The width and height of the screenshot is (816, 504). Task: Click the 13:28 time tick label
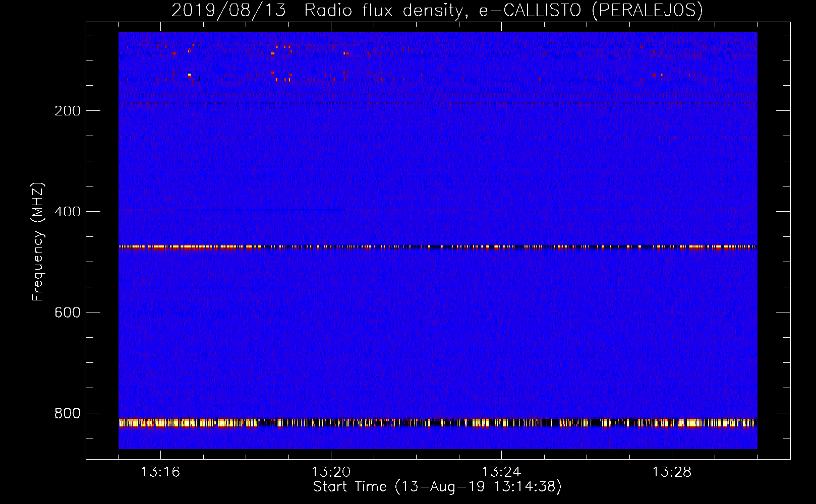(x=672, y=472)
